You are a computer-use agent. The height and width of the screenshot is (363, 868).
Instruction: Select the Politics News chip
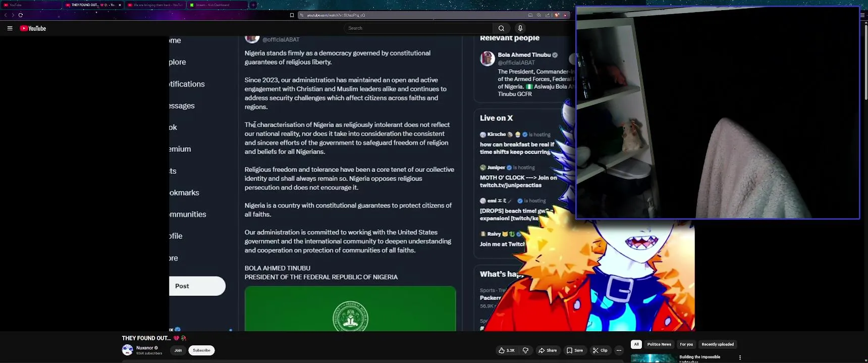tap(659, 344)
